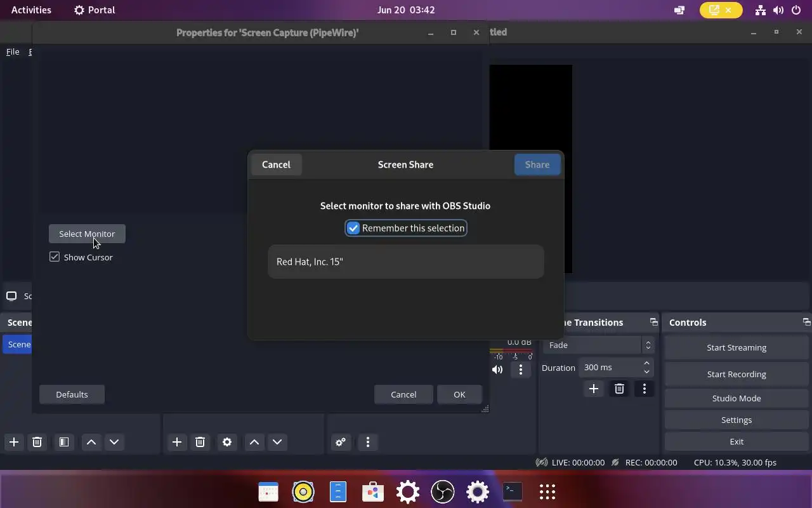Click the LIVE: 00:00:00 status text
Viewport: 812px width, 508px height.
click(x=578, y=462)
